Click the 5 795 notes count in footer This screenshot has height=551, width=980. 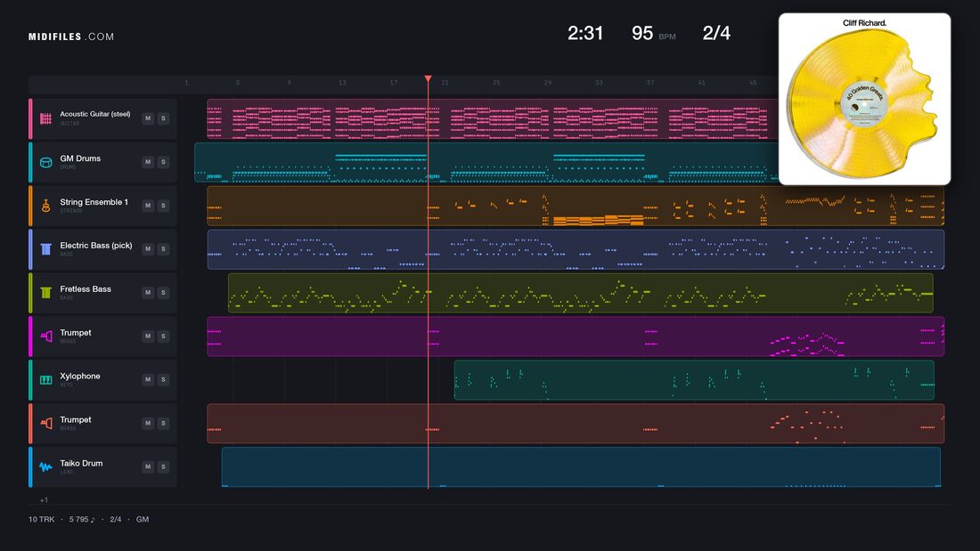click(82, 519)
